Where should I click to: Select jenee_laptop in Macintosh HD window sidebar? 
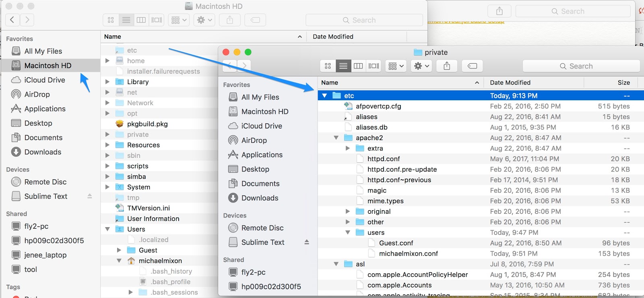click(x=45, y=255)
